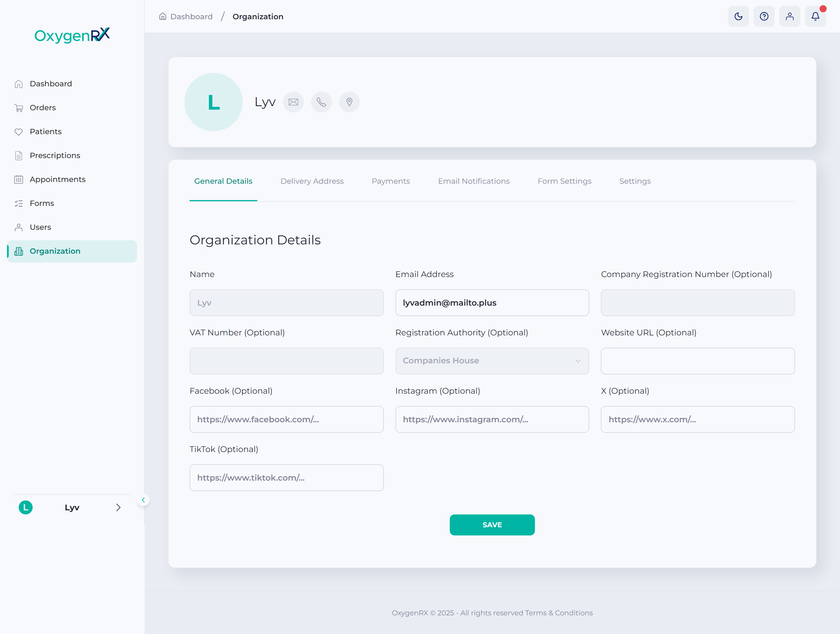Click the Company Registration Number field
Screen dimensions: 840x634
(x=698, y=303)
